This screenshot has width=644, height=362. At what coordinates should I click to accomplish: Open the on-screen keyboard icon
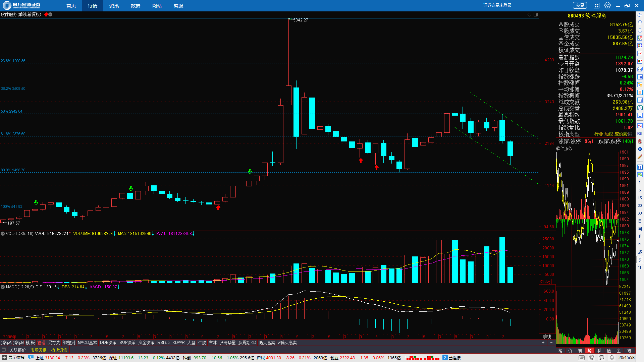pyautogui.click(x=582, y=358)
